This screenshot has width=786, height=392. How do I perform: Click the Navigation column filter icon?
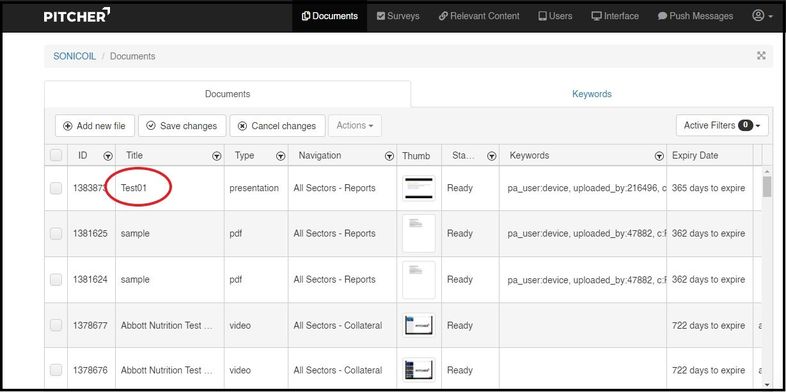389,156
